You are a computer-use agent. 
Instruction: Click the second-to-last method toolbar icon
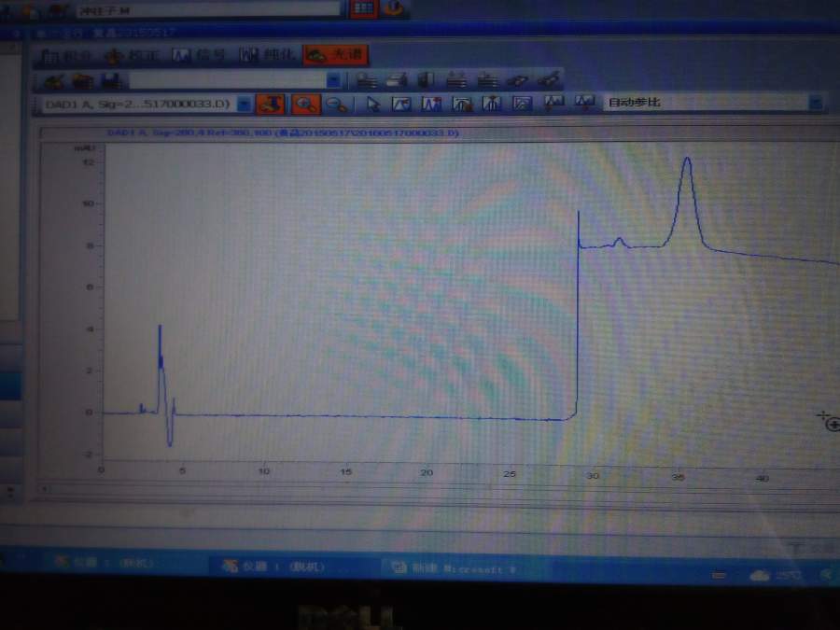click(517, 80)
